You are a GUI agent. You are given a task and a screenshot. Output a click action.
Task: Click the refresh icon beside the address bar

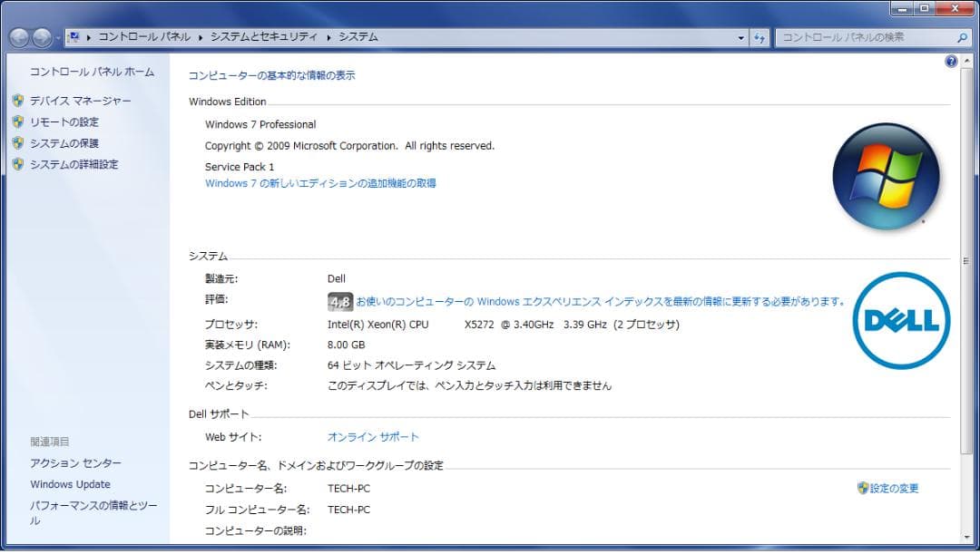pyautogui.click(x=760, y=37)
